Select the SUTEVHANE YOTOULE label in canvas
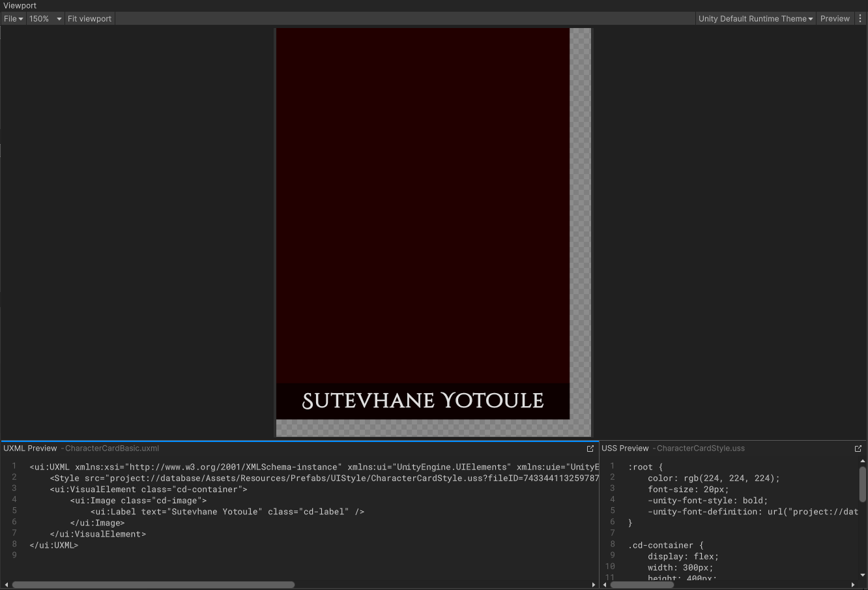The height and width of the screenshot is (590, 868). (x=423, y=401)
